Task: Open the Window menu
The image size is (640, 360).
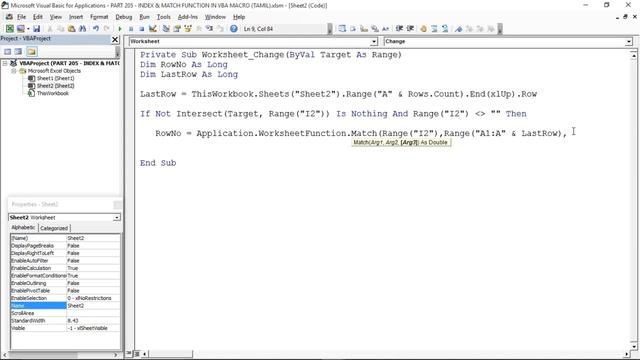Action: point(215,17)
